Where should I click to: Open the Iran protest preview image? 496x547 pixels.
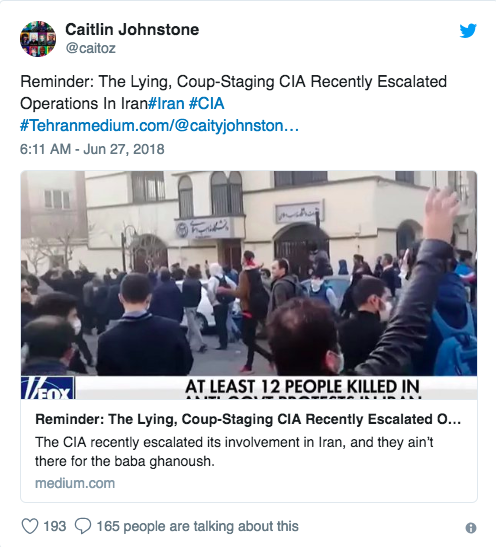pyautogui.click(x=249, y=285)
